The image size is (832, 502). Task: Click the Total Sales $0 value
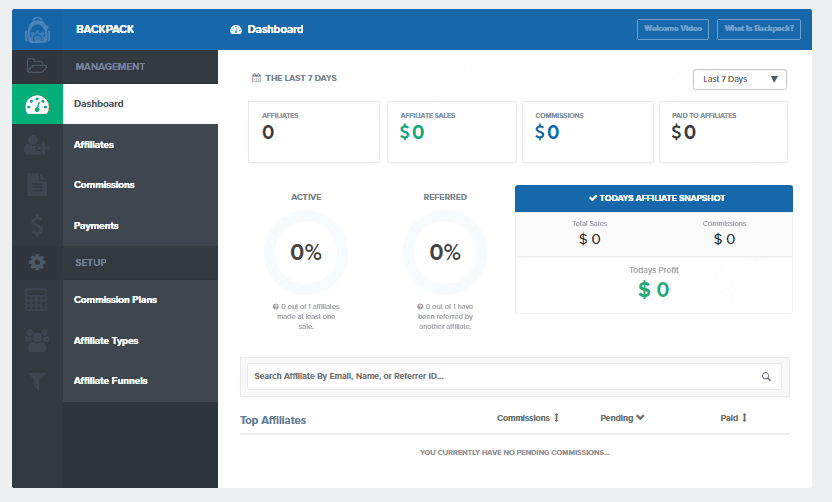coord(590,239)
